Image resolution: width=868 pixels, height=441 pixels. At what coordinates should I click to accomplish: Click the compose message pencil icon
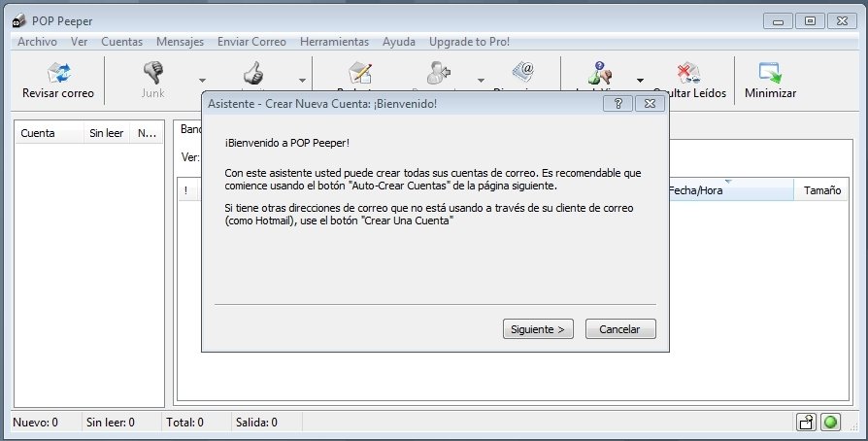(x=360, y=73)
